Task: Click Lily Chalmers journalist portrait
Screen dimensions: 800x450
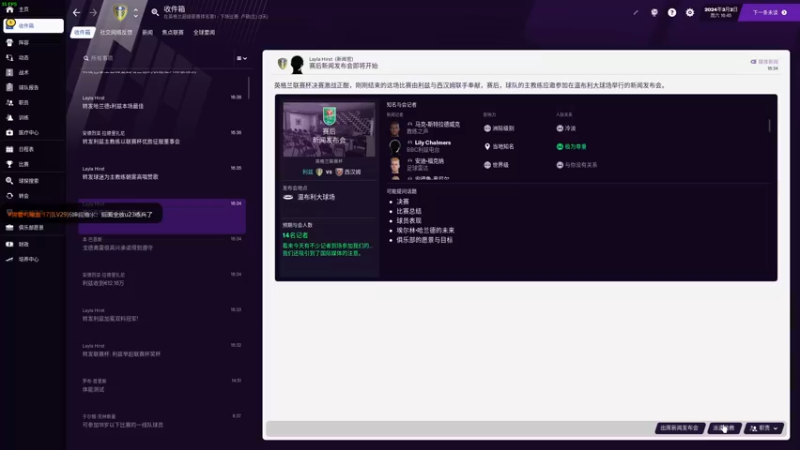Action: tap(395, 147)
